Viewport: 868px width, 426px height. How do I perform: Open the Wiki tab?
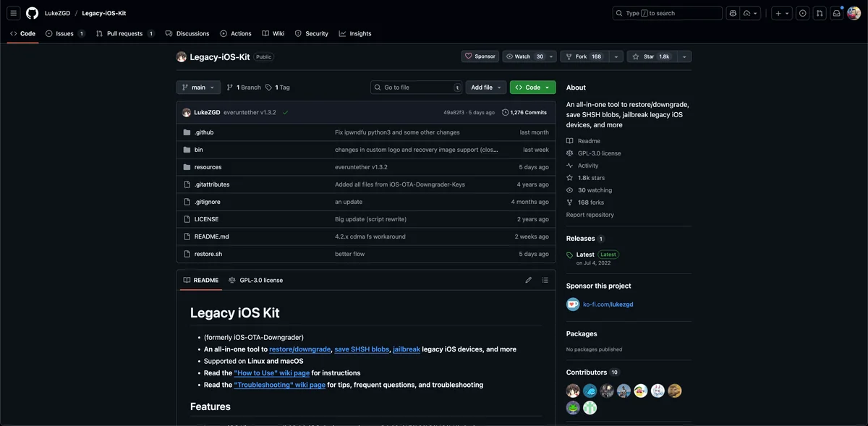tap(273, 33)
